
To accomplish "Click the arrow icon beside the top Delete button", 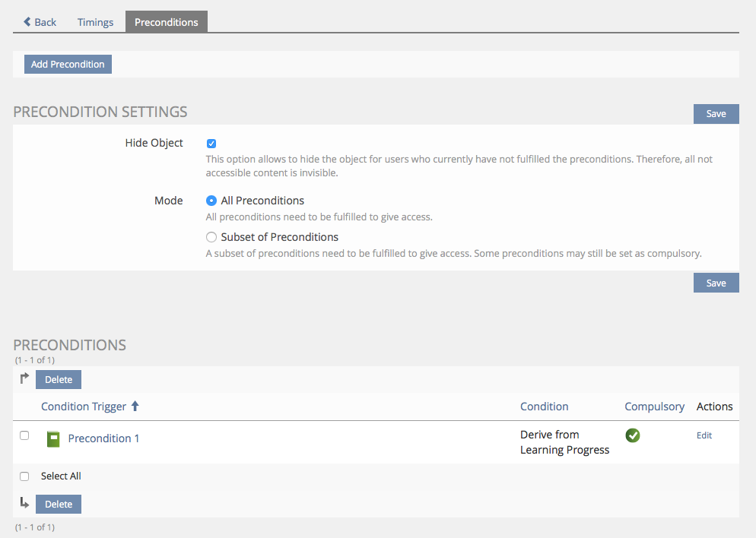I will (24, 378).
